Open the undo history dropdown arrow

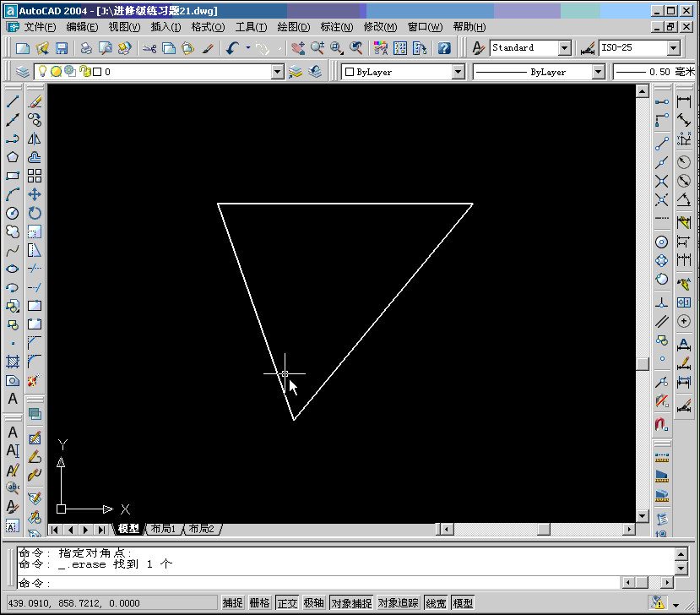[247, 48]
